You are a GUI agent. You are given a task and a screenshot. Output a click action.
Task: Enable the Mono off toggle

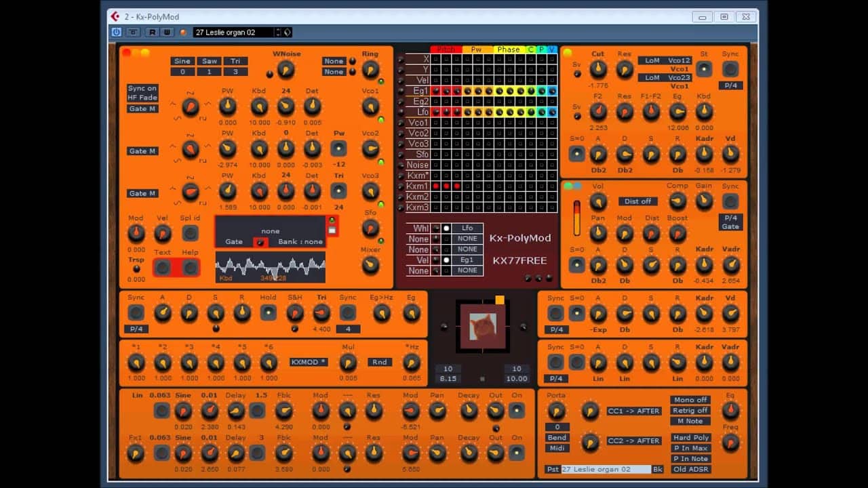click(690, 399)
